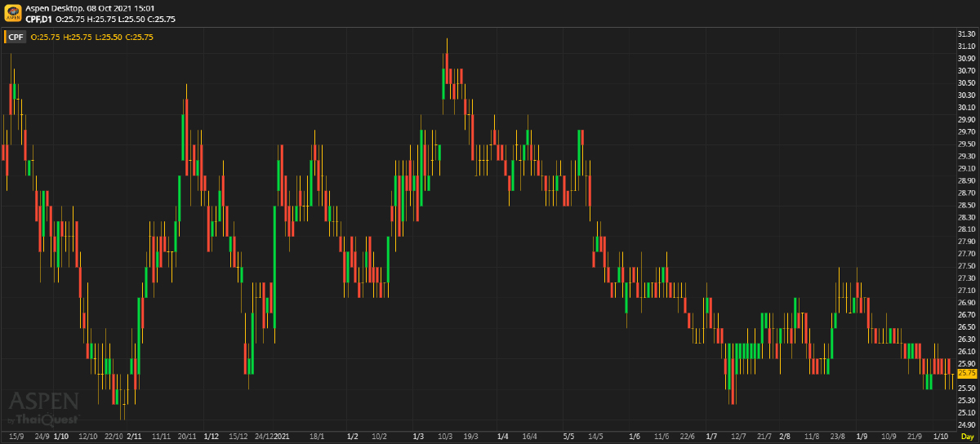980x444 pixels.
Task: Click the 18/1 date on time axis
Action: [x=317, y=437]
